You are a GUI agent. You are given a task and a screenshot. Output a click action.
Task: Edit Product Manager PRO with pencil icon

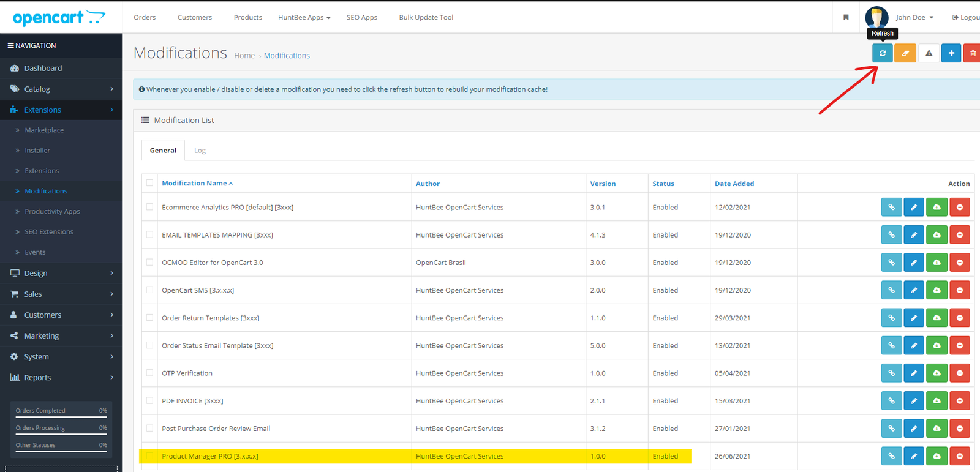pos(914,456)
